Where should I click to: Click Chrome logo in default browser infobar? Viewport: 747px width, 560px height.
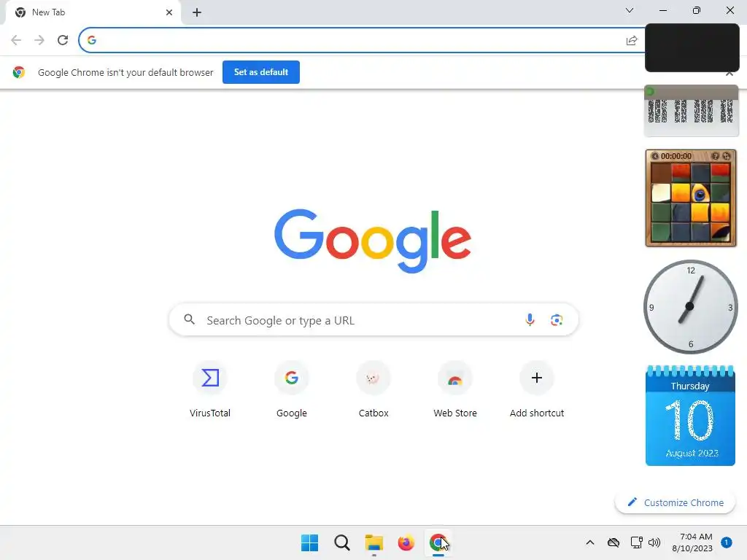point(18,72)
